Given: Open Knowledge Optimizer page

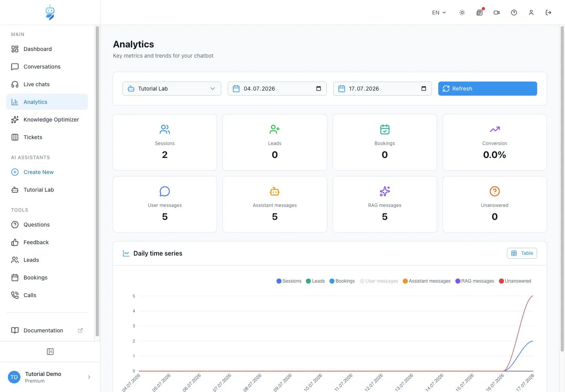Looking at the screenshot, I should click(x=47, y=120).
